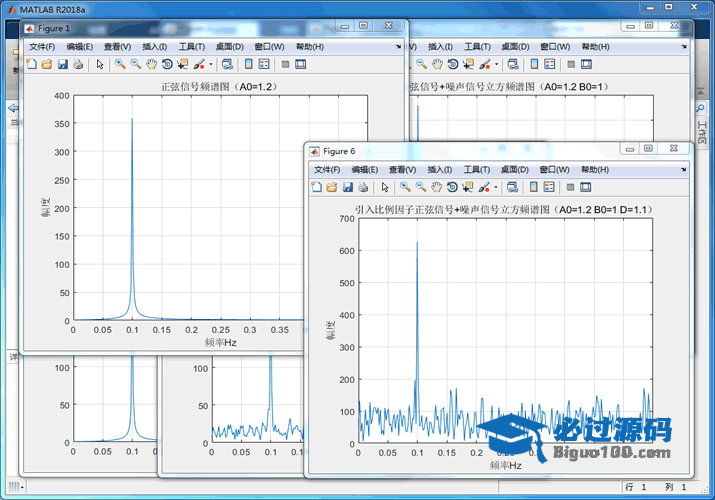
Task: Click New Figure icon in Figure 6 toolbar
Action: coord(317,187)
